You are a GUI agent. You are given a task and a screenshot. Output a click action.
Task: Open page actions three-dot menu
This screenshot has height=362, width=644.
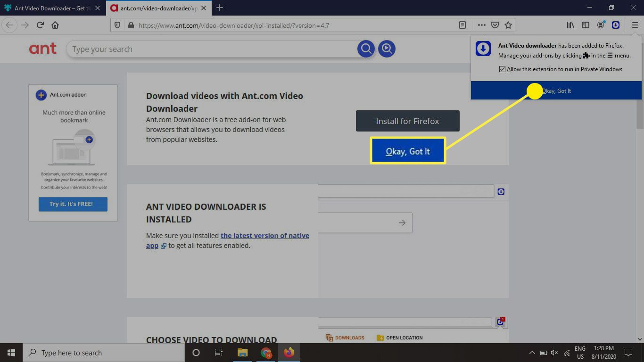tap(481, 25)
